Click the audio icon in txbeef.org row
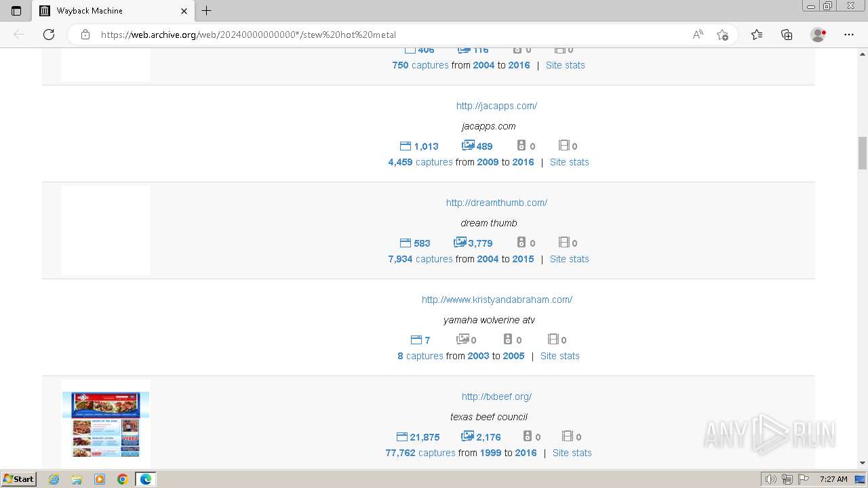The width and height of the screenshot is (868, 488). tap(527, 436)
